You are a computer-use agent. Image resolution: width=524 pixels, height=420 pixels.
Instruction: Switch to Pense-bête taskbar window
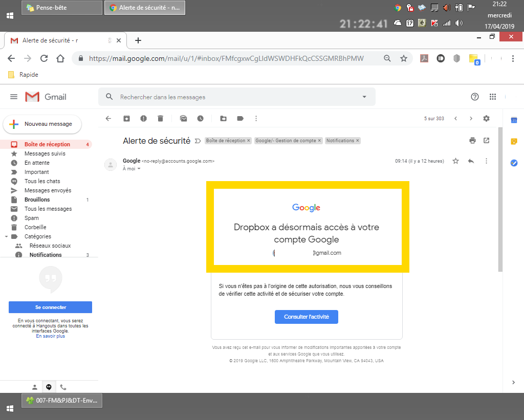pyautogui.click(x=62, y=8)
